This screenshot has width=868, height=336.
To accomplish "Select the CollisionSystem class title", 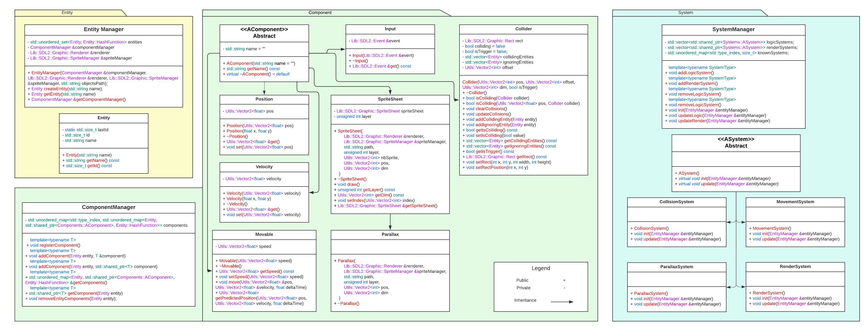I will pyautogui.click(x=677, y=202).
